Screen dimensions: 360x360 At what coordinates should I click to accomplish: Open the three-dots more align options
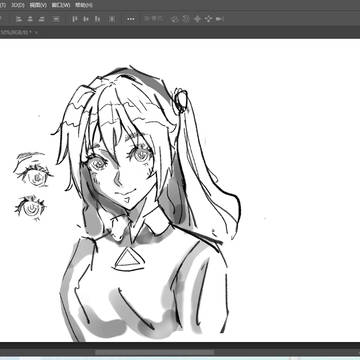tap(131, 19)
